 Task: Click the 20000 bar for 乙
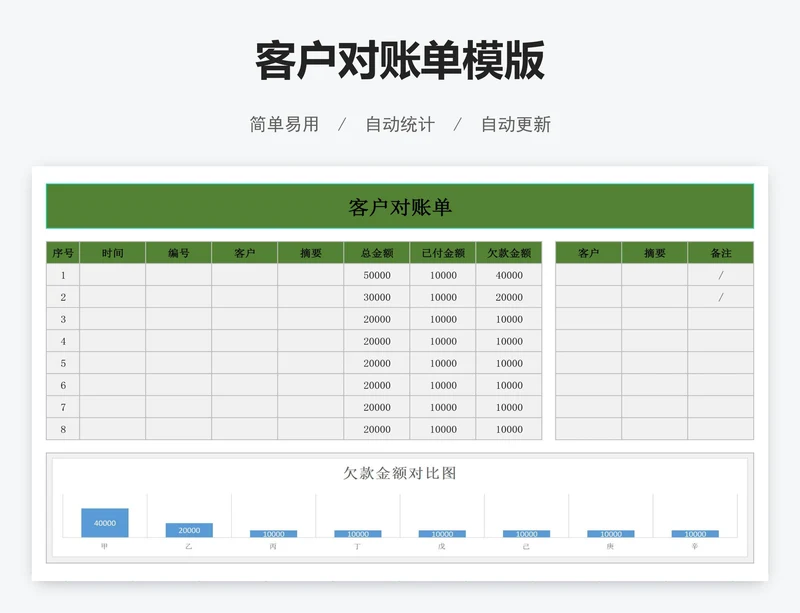click(189, 530)
